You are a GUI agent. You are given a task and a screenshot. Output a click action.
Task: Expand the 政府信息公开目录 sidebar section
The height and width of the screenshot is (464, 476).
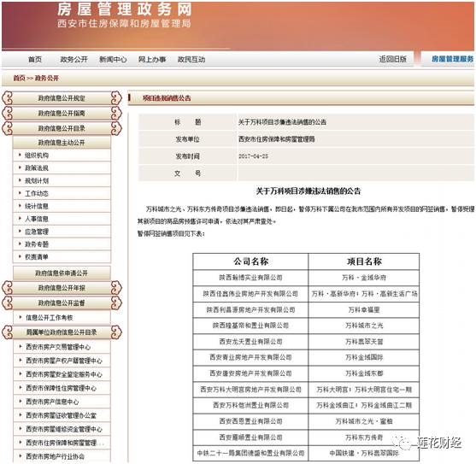[62, 128]
